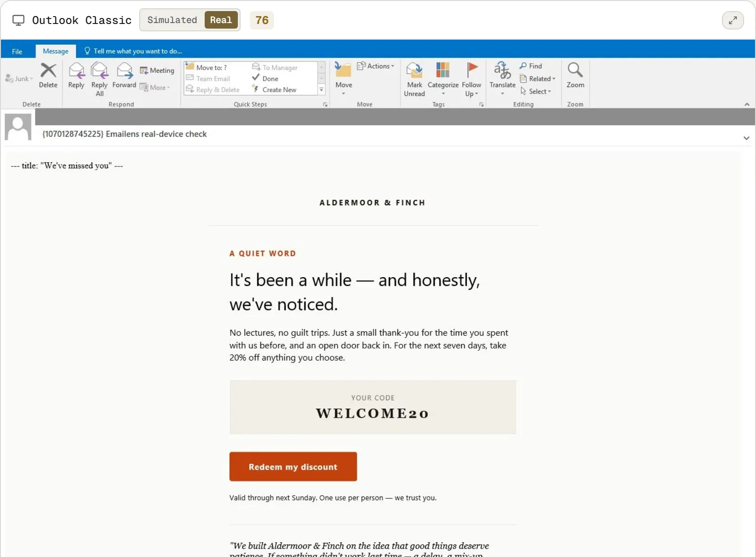756x557 pixels.
Task: Open Zoom magnifier tool
Action: (575, 75)
